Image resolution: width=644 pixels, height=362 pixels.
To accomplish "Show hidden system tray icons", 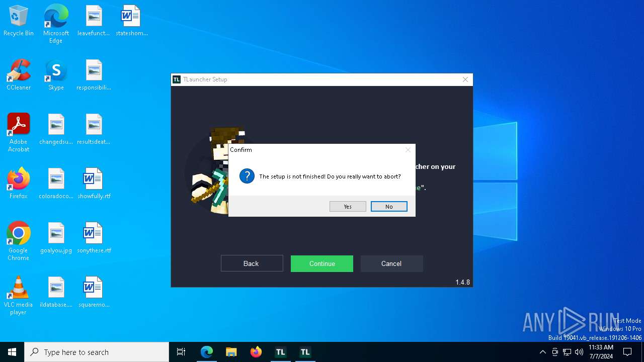I will [x=542, y=352].
